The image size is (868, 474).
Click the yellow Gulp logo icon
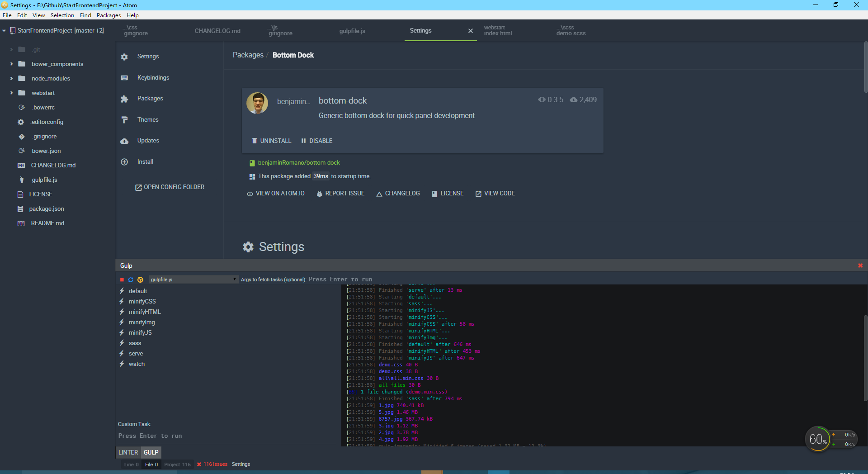(140, 280)
